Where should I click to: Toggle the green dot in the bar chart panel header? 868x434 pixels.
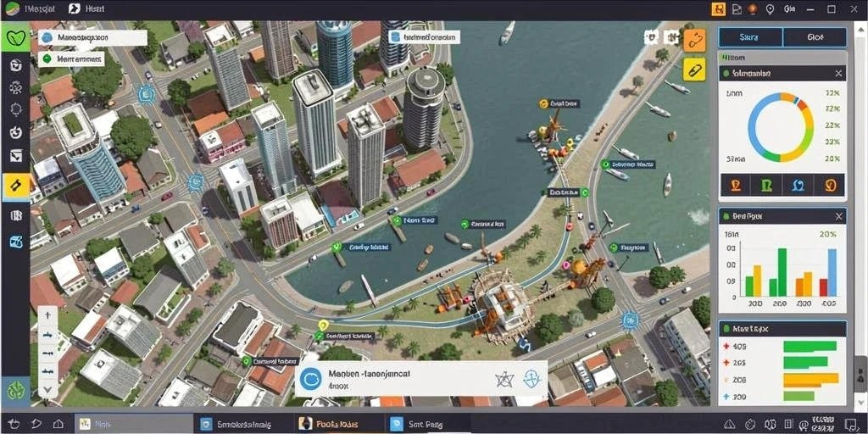[726, 216]
